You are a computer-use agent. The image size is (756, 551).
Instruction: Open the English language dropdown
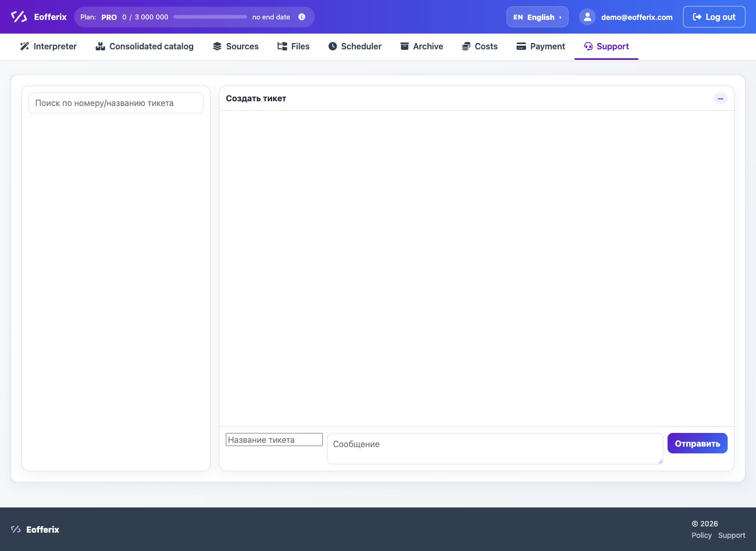click(x=537, y=17)
